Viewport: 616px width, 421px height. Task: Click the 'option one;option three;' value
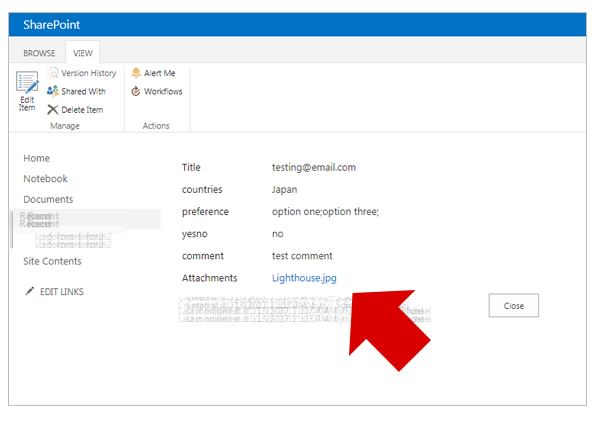click(x=325, y=212)
